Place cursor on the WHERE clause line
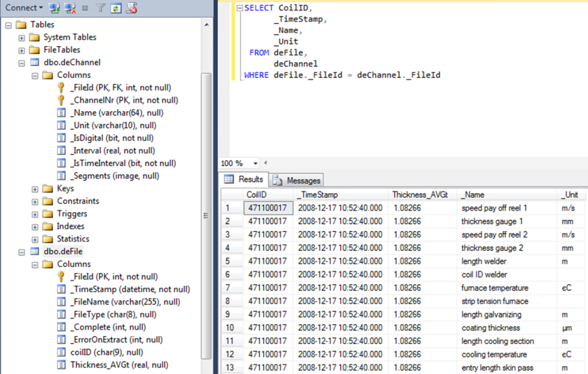Image resolution: width=588 pixels, height=374 pixels. (x=342, y=75)
